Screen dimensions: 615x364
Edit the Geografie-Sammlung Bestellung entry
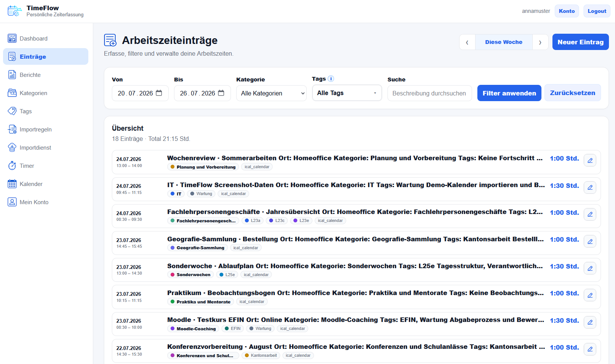coord(590,241)
